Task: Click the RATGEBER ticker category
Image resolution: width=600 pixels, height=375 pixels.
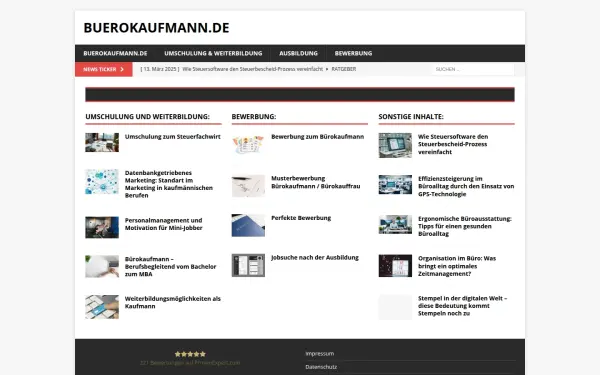Action: point(344,69)
